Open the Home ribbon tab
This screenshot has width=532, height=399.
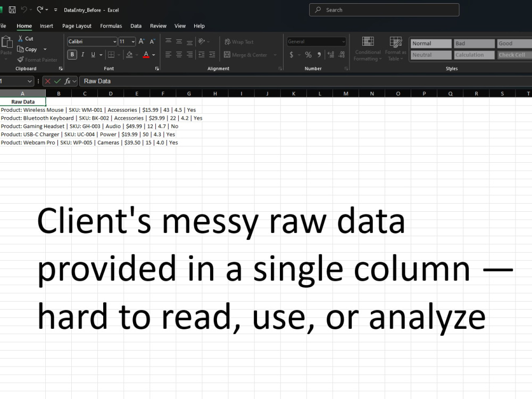tap(24, 26)
